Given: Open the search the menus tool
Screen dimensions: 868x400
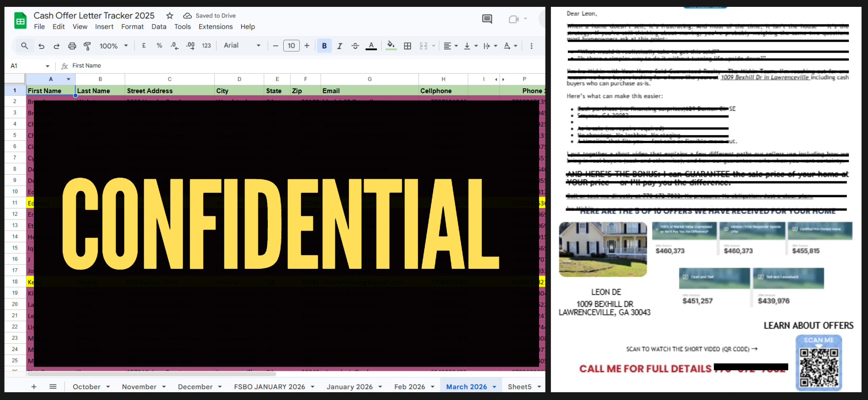Looking at the screenshot, I should (x=25, y=46).
